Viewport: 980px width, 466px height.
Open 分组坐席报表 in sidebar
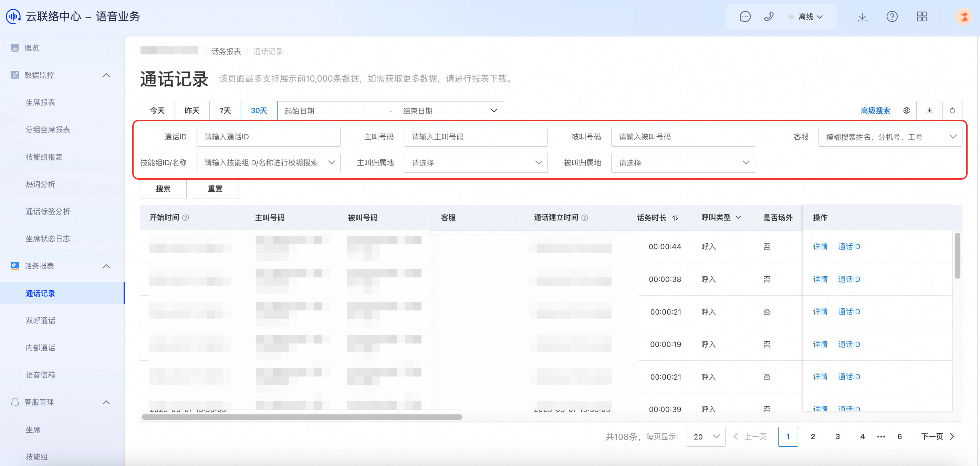pyautogui.click(x=48, y=130)
